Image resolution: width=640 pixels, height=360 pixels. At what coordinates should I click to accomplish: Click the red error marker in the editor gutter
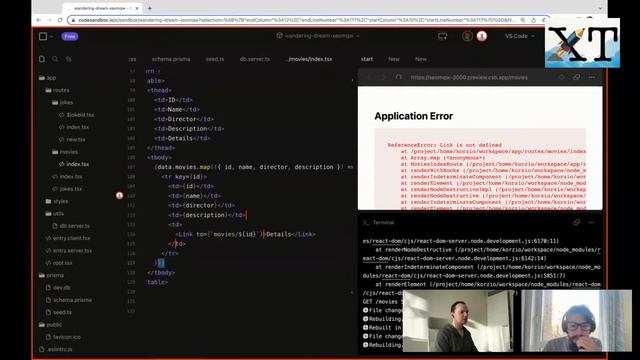click(119, 196)
